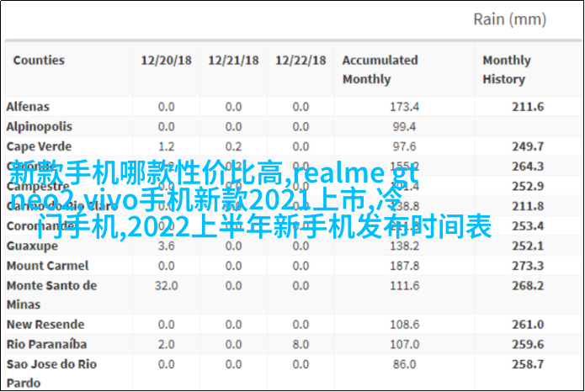The image size is (585, 392).
Task: Click Mount Carmel accumulated value '187.8'
Action: point(404,266)
